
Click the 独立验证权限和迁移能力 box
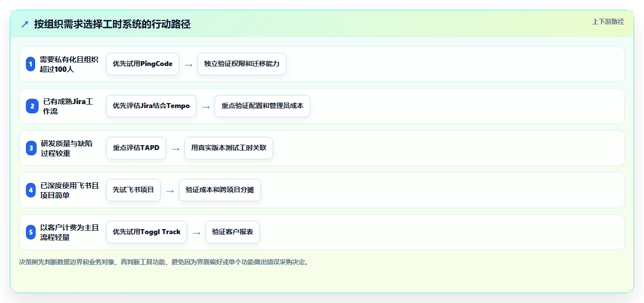pyautogui.click(x=242, y=64)
